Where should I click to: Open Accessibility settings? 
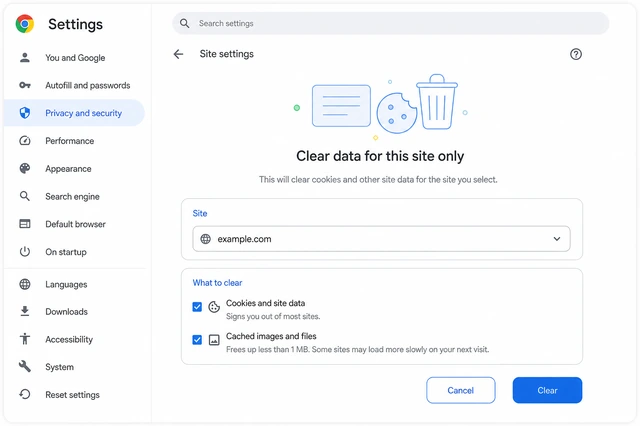pyautogui.click(x=75, y=339)
